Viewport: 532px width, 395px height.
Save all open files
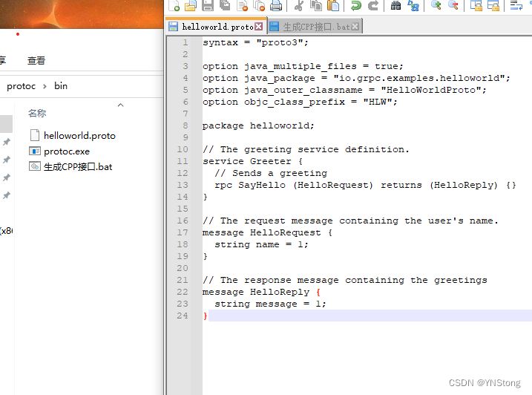coord(225,5)
